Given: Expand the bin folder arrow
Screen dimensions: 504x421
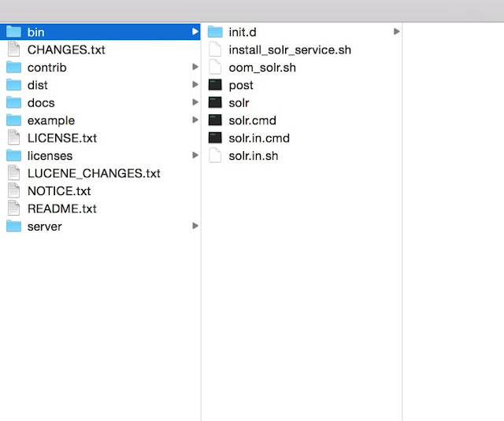Looking at the screenshot, I should pyautogui.click(x=195, y=31).
